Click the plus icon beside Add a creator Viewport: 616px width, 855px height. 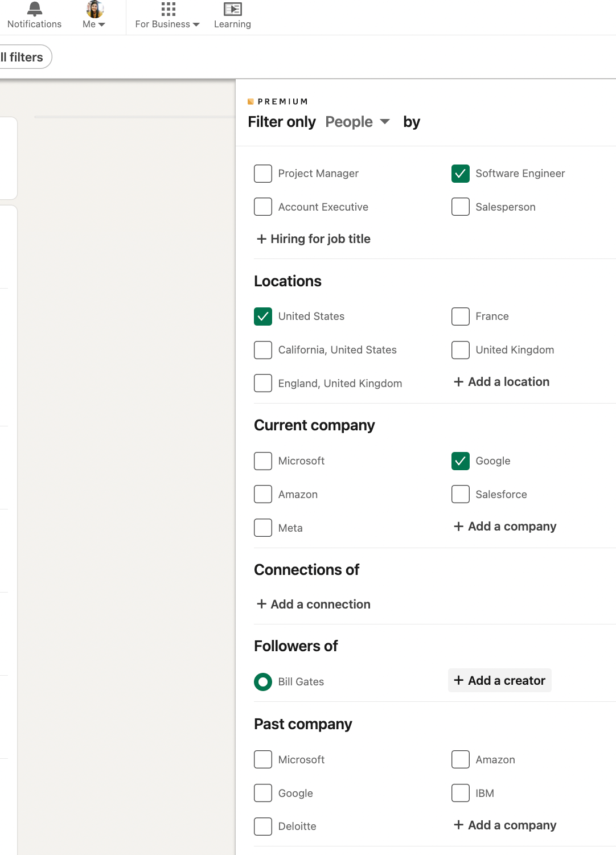(458, 680)
